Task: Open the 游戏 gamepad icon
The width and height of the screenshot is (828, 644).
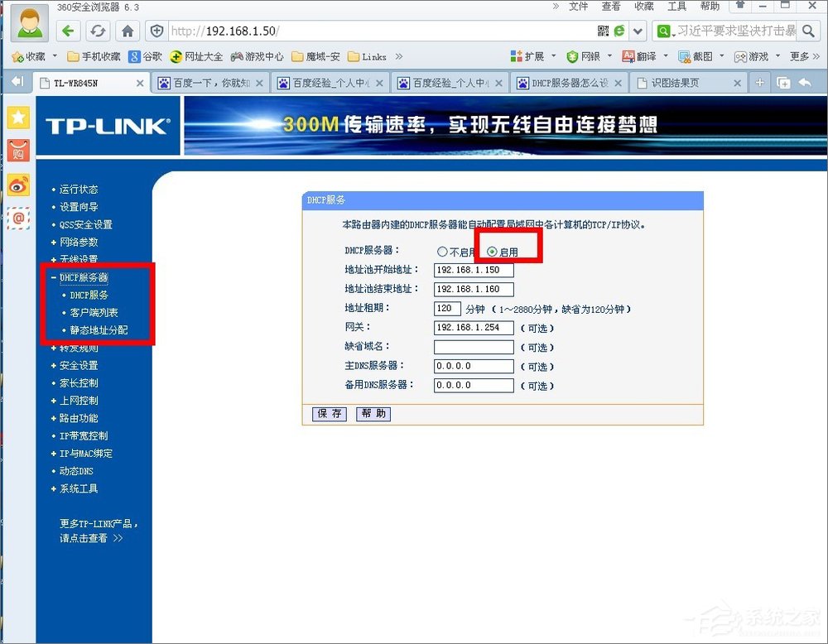Action: pyautogui.click(x=741, y=58)
